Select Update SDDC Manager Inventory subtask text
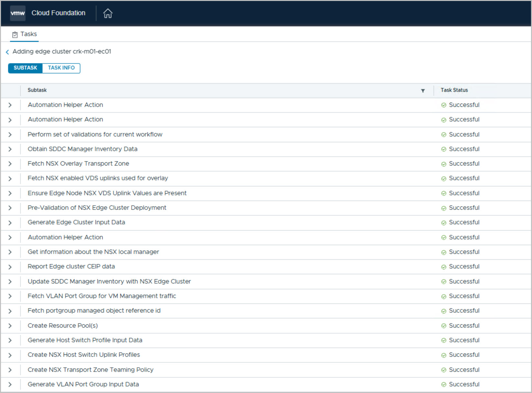Image resolution: width=532 pixels, height=393 pixels. [109, 281]
